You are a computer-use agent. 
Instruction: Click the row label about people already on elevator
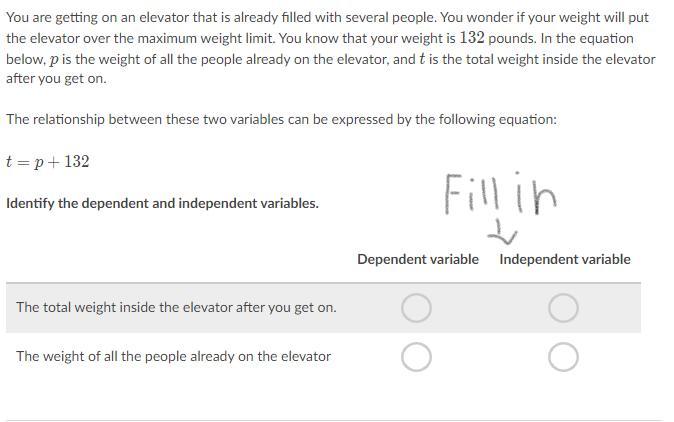tap(174, 356)
